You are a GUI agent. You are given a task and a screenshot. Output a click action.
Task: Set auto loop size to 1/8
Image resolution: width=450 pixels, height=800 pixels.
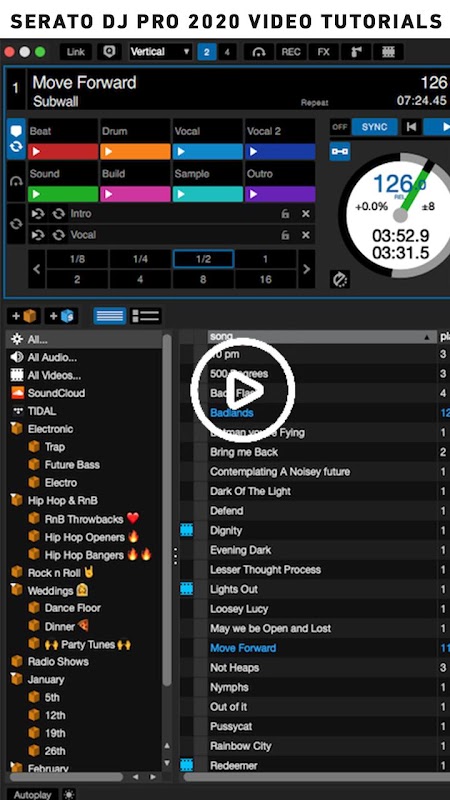tap(77, 259)
